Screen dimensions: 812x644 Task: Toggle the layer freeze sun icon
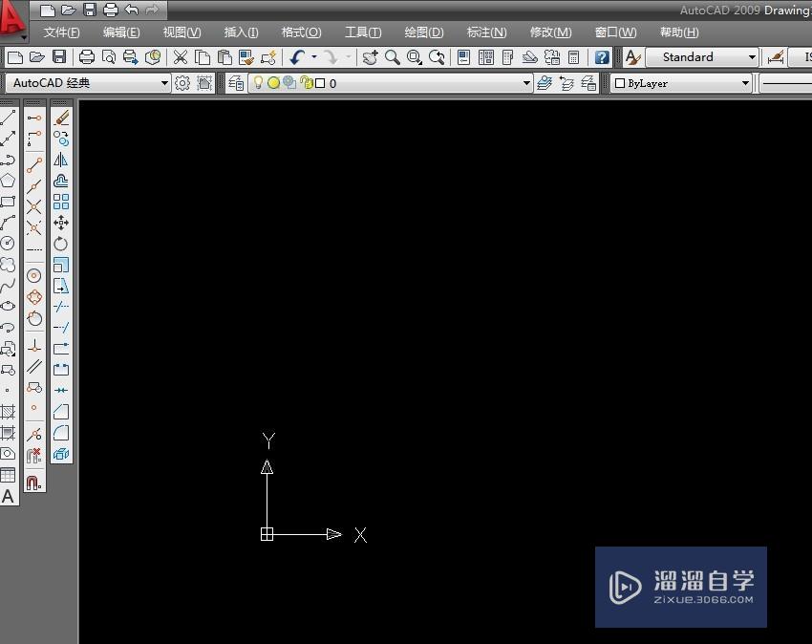pos(273,83)
